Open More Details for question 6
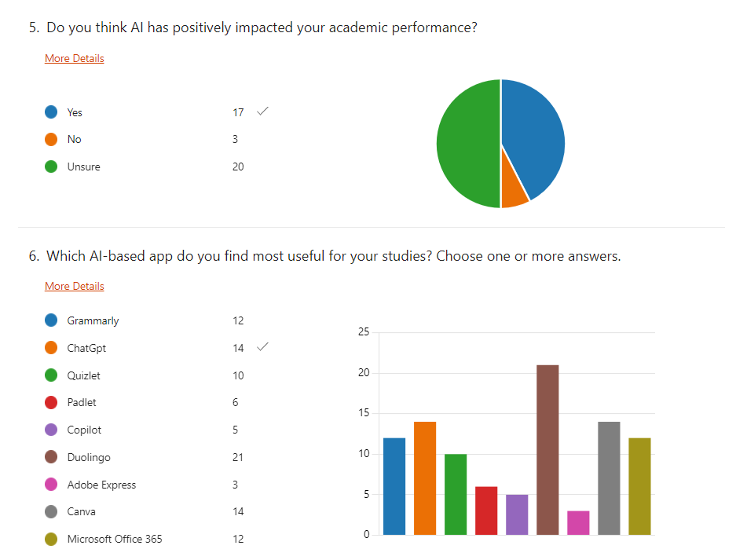 (x=75, y=287)
